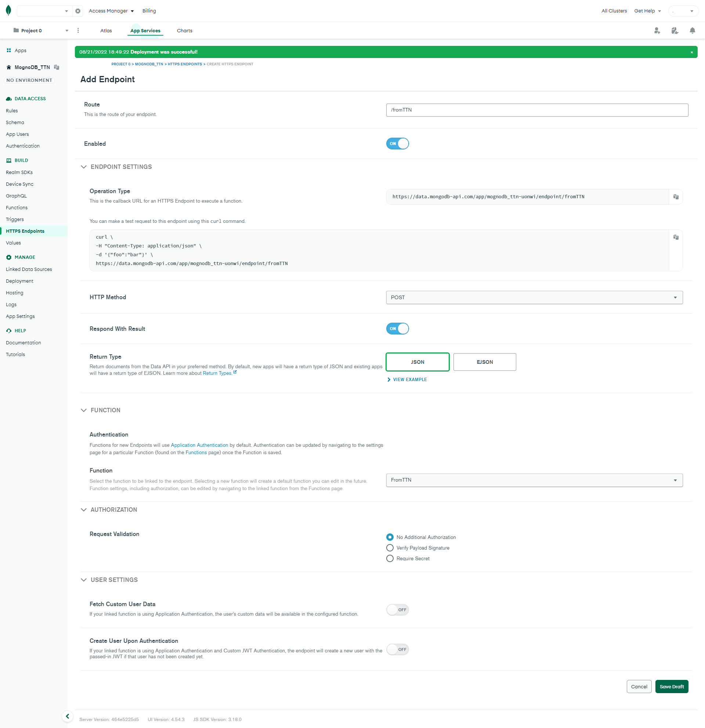Copy the curl command icon
This screenshot has height=728, width=705.
pos(676,237)
